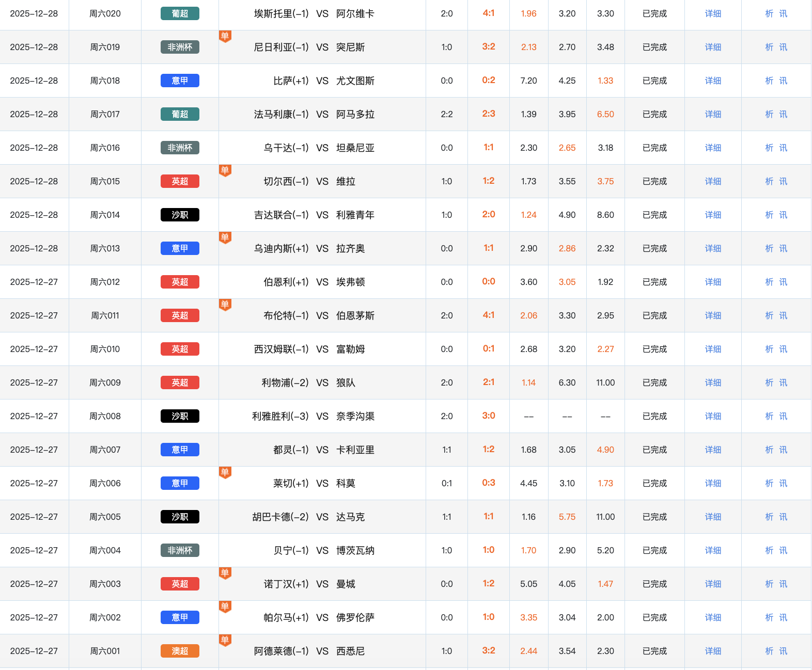Click the 单 badge beside 诺丁汉 vs 曼城

click(x=225, y=573)
